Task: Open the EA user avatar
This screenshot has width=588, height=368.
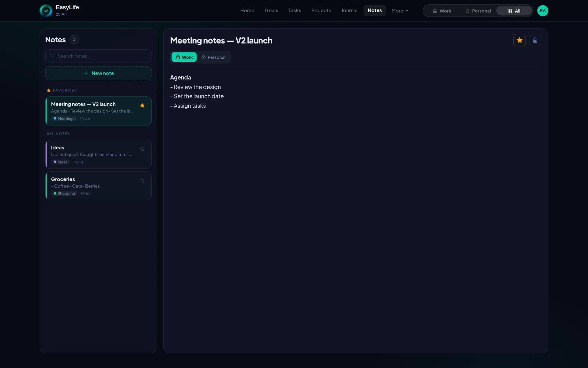Action: pyautogui.click(x=543, y=11)
